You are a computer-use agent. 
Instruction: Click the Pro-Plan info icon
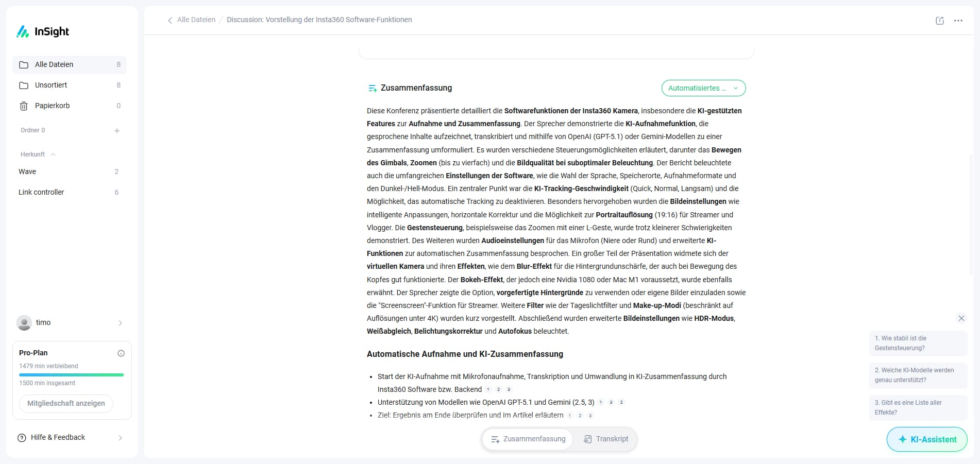121,353
